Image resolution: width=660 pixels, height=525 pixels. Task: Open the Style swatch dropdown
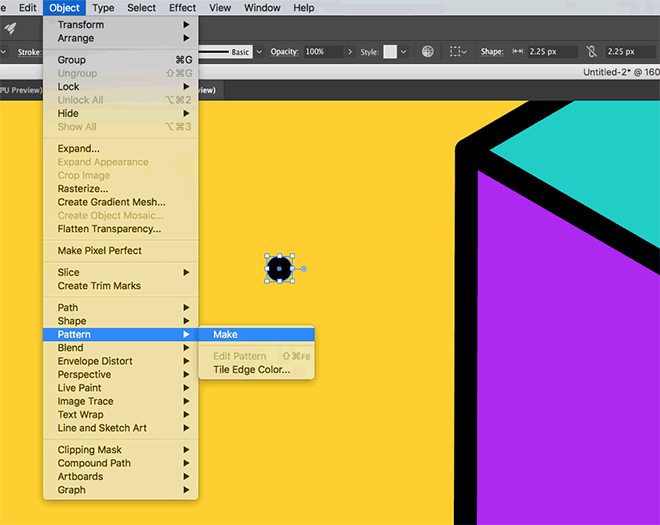pyautogui.click(x=405, y=51)
